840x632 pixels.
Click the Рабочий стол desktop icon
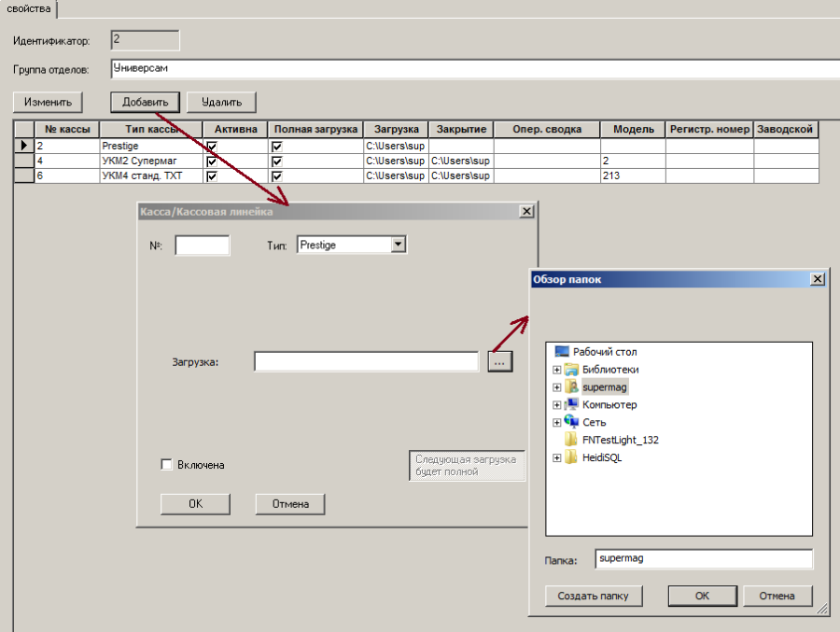coord(562,352)
